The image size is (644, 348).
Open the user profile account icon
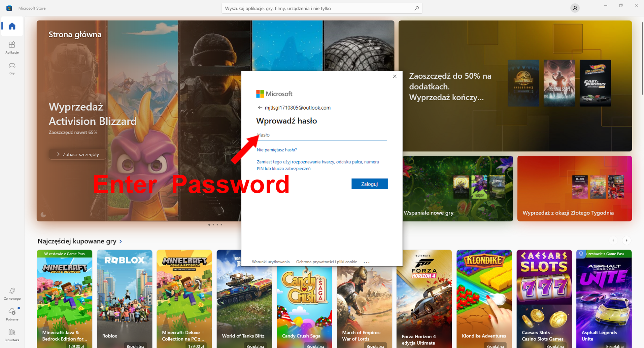point(575,8)
